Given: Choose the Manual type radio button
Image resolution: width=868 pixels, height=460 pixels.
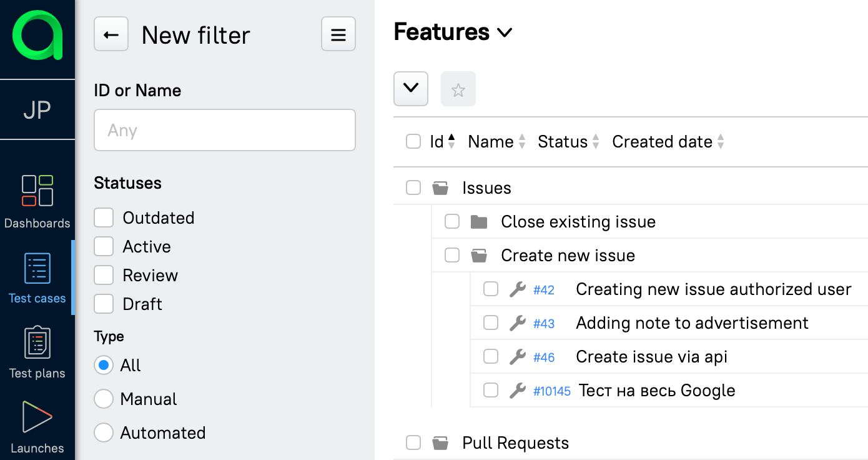Looking at the screenshot, I should click(104, 399).
